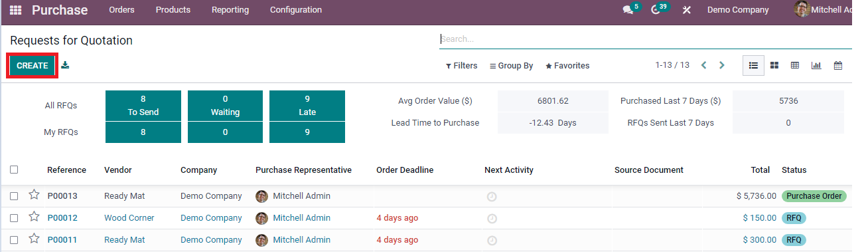Screen dimensions: 868x252
Task: Switch to calendar view
Action: pos(838,65)
